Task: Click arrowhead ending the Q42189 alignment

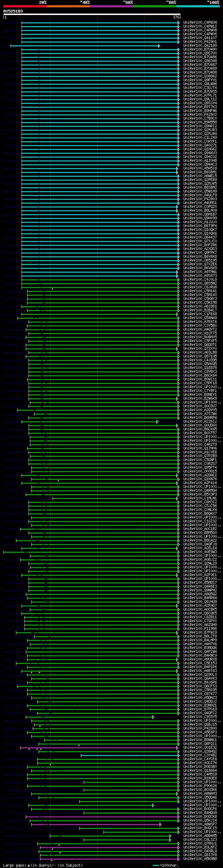Action: point(159,46)
